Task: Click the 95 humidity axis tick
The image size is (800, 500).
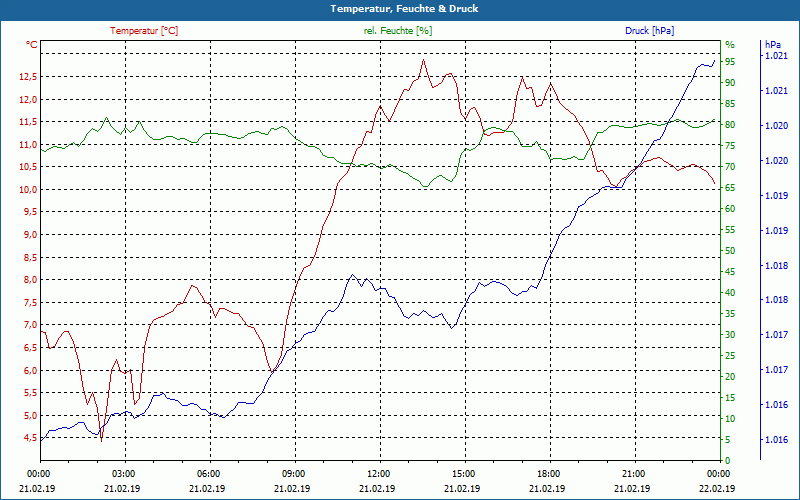Action: (x=730, y=62)
